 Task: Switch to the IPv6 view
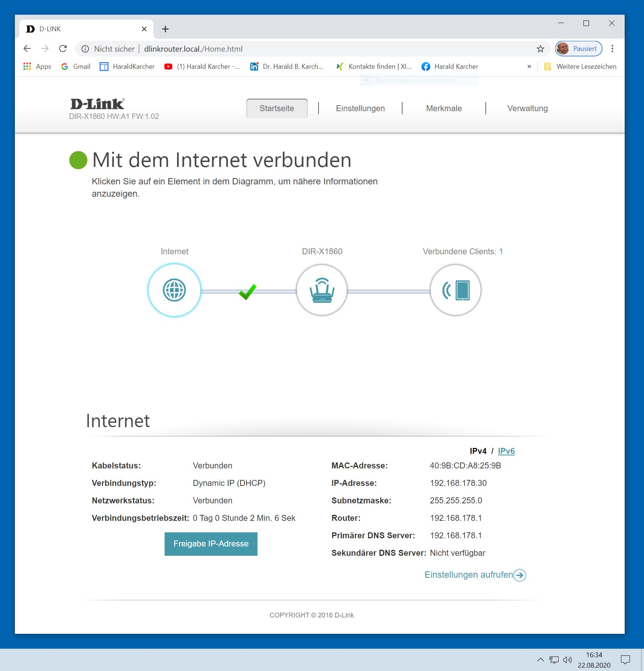click(506, 451)
